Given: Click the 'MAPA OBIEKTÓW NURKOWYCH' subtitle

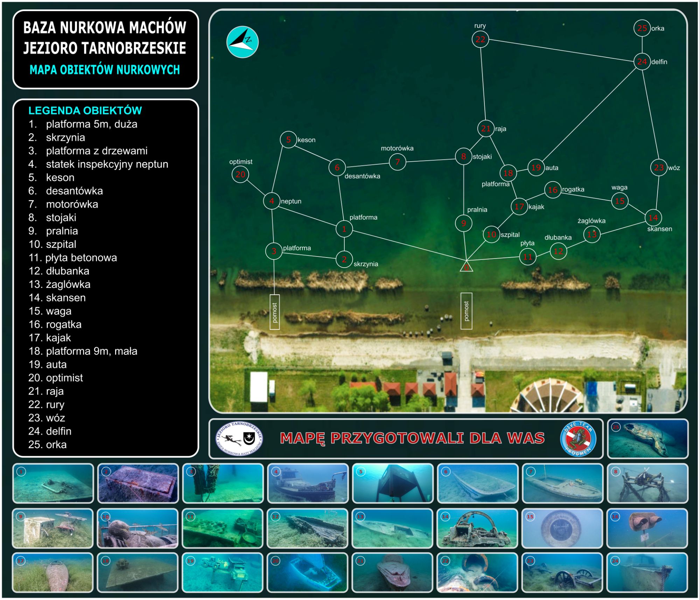Looking at the screenshot, I should 105,70.
